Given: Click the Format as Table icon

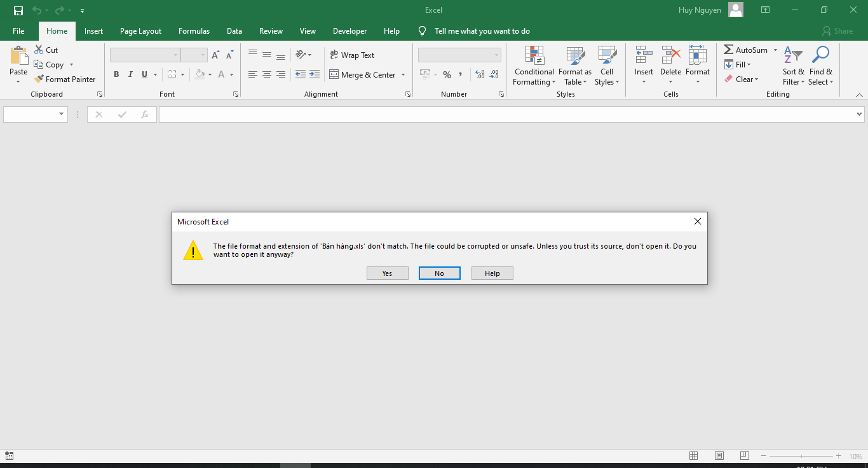Looking at the screenshot, I should [x=575, y=56].
